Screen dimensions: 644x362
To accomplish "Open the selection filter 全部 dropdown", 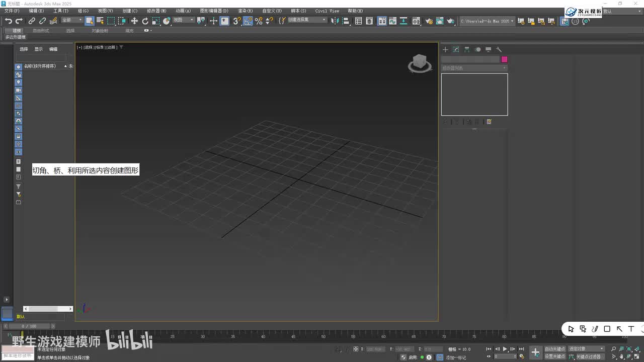I will pos(72,20).
